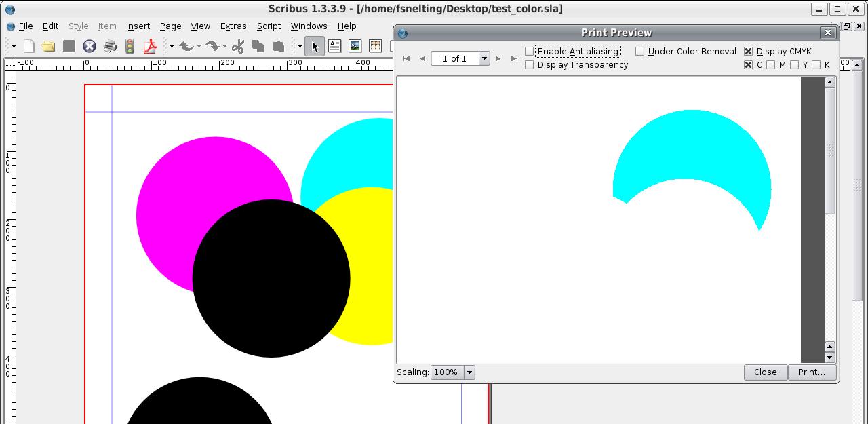Enable Antialiasing checkbox

pyautogui.click(x=530, y=51)
